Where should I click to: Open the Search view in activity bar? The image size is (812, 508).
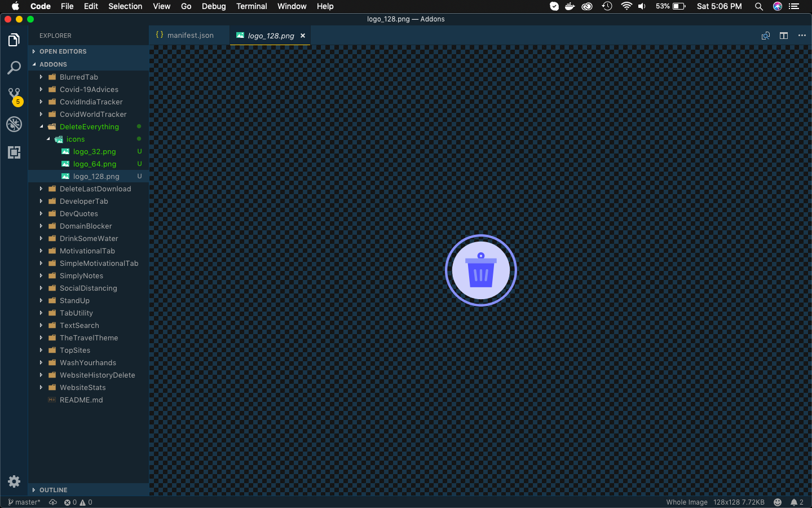click(14, 68)
